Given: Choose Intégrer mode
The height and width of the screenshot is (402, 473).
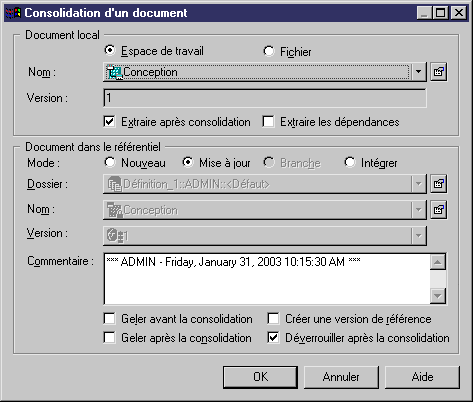Looking at the screenshot, I should point(350,163).
